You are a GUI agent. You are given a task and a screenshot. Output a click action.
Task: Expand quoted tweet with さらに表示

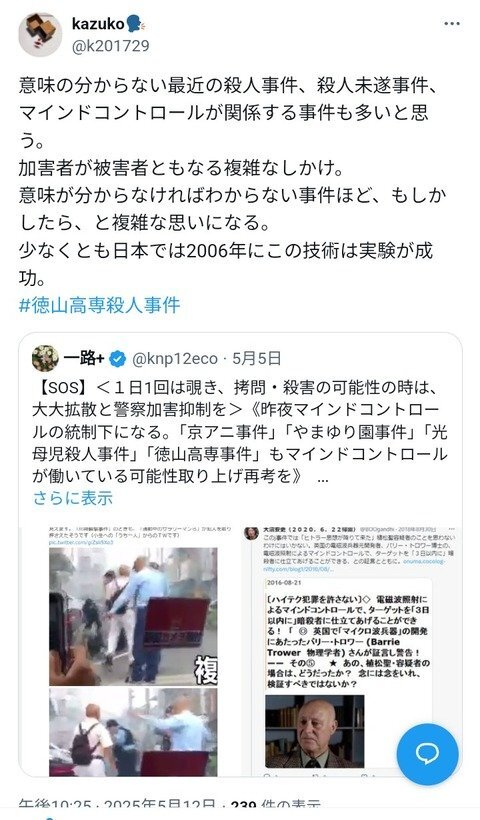pos(73,498)
